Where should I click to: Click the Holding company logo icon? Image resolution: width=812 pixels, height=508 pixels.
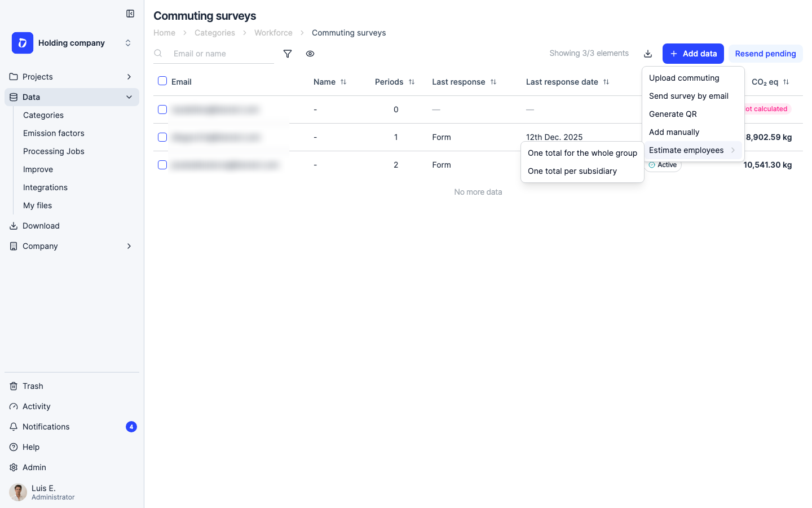(x=23, y=43)
